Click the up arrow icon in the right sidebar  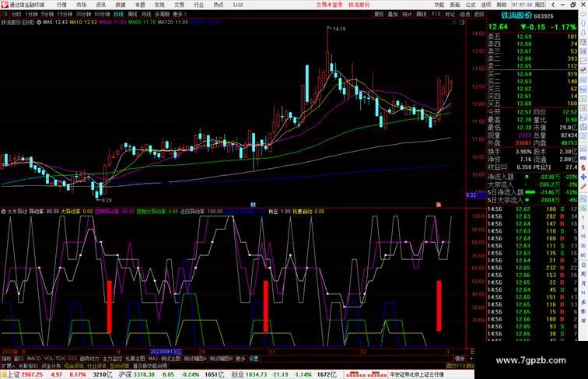click(x=583, y=23)
